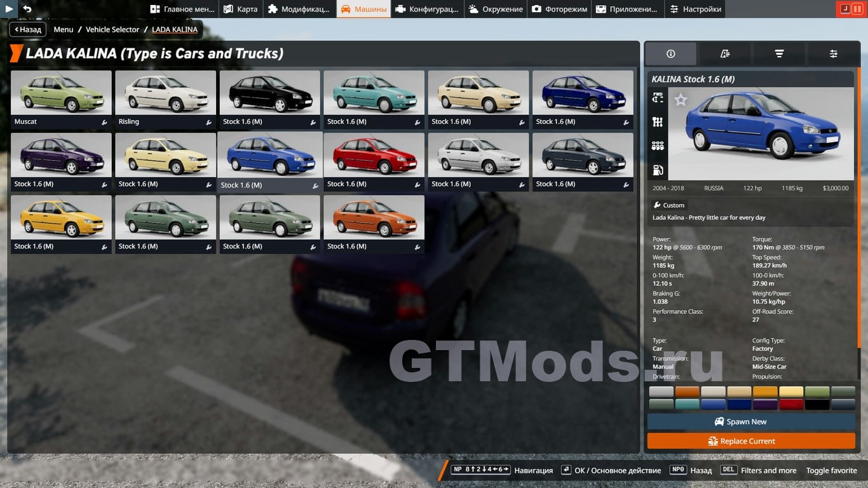Image resolution: width=868 pixels, height=488 pixels.
Task: Select the red Stock 1.6 (M) car thumbnail
Action: click(374, 156)
